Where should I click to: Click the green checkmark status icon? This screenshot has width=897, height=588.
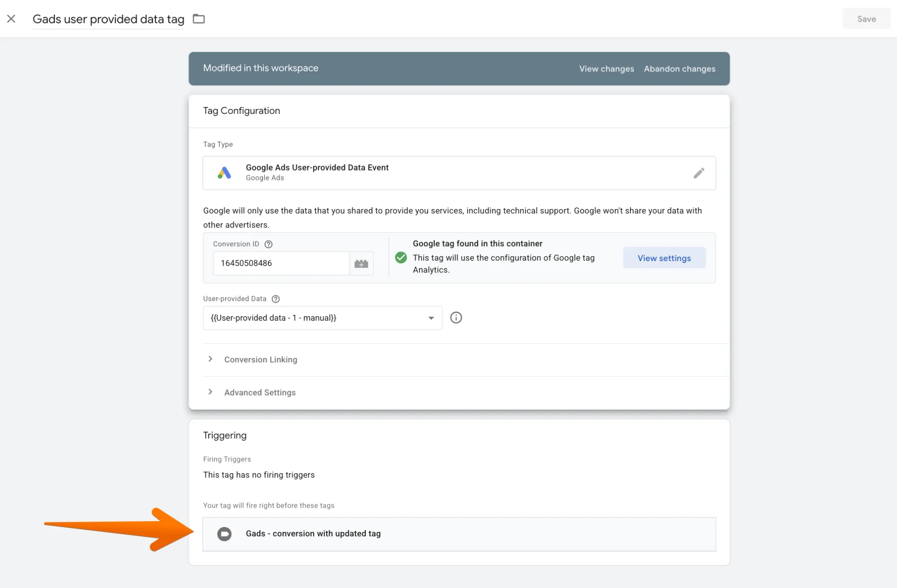(x=401, y=257)
